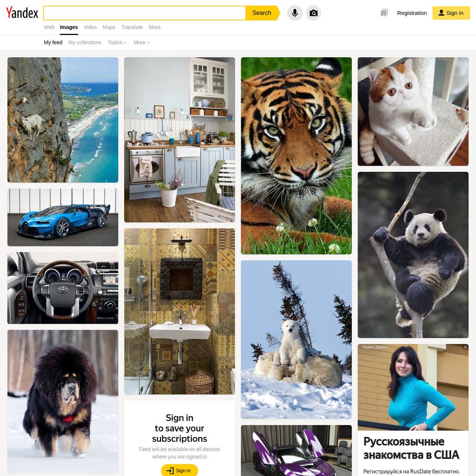
Task: Click the Yandex logo
Action: [x=22, y=13]
